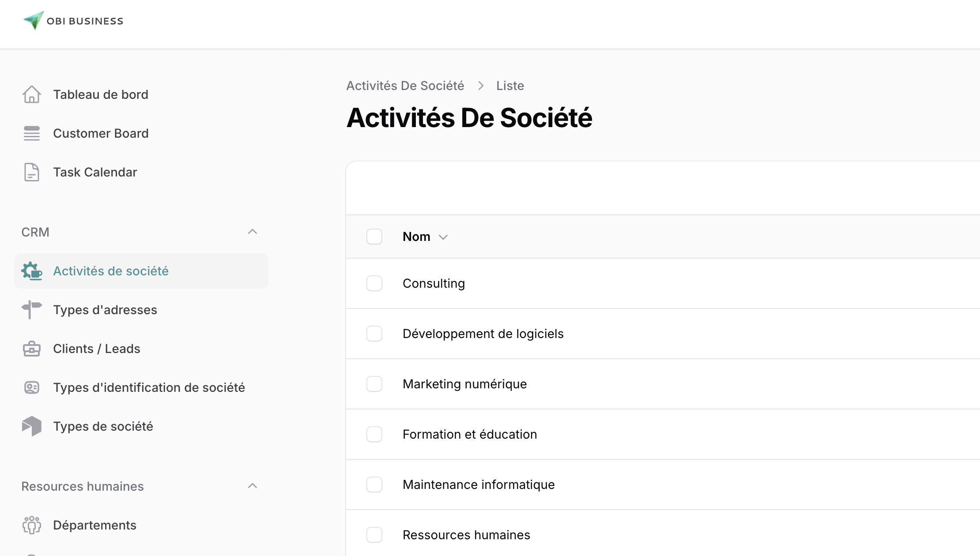This screenshot has width=980, height=556.
Task: Click the OBI Business logo icon
Action: (34, 20)
